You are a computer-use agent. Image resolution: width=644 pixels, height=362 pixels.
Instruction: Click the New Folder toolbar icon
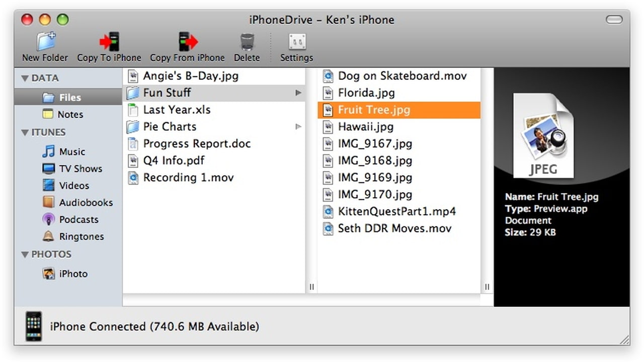pos(45,41)
